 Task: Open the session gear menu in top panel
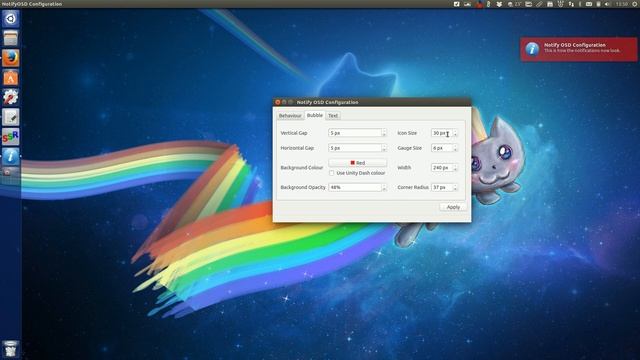[x=635, y=4]
